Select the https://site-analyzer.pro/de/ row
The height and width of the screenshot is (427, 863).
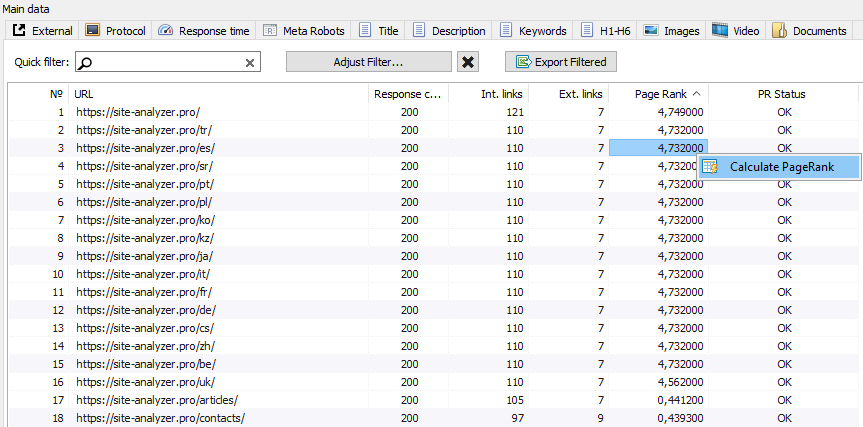point(433,310)
